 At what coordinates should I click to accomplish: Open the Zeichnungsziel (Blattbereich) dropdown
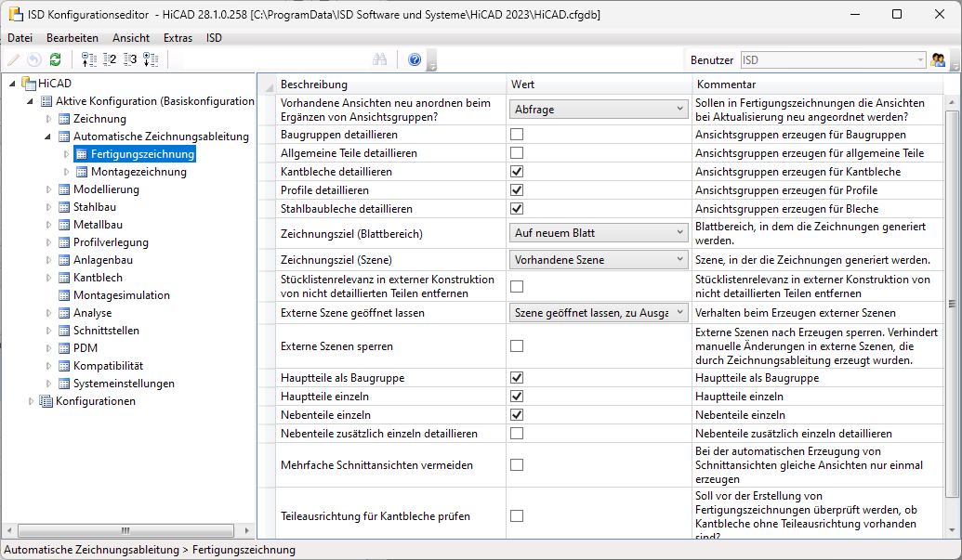click(x=599, y=232)
